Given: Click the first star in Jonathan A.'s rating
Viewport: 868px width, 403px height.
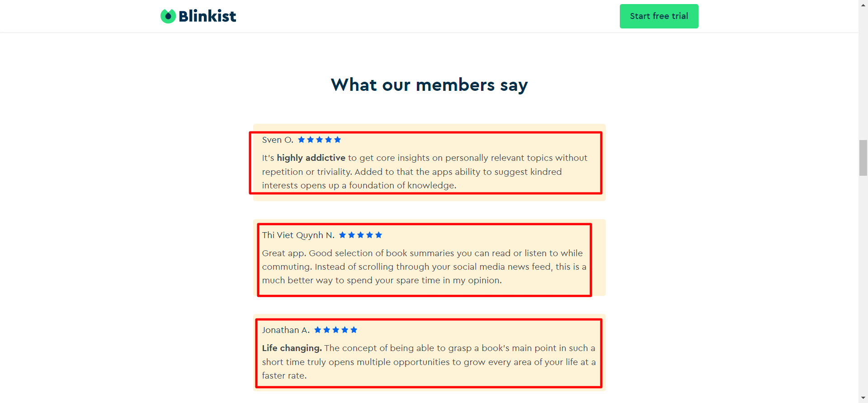Looking at the screenshot, I should [x=318, y=330].
